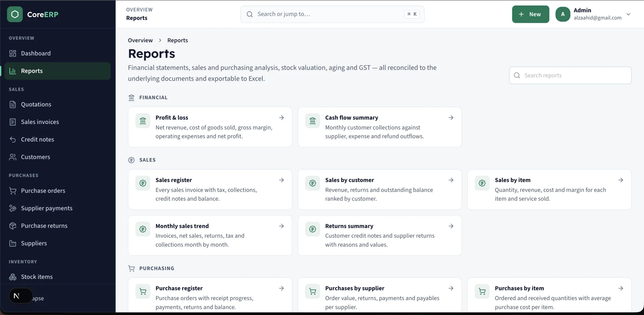Focus the Search or jump to field
The width and height of the screenshot is (644, 315).
click(x=332, y=14)
